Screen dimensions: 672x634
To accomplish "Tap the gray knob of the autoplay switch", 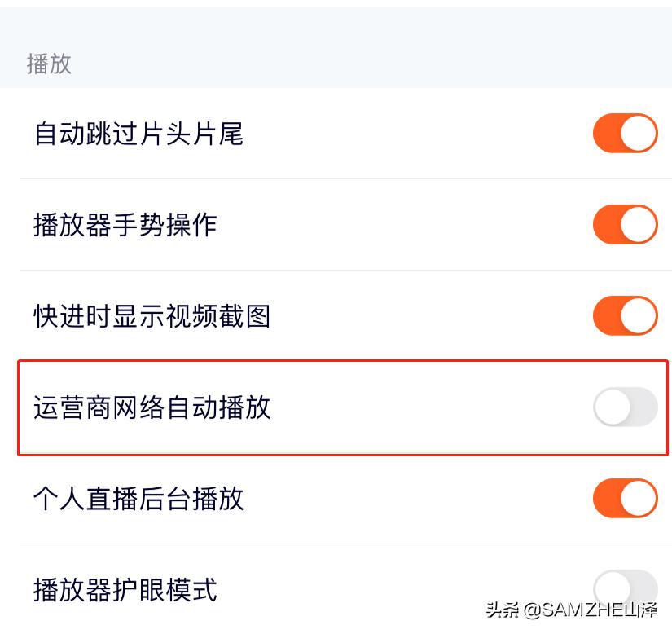I will pyautogui.click(x=611, y=407).
